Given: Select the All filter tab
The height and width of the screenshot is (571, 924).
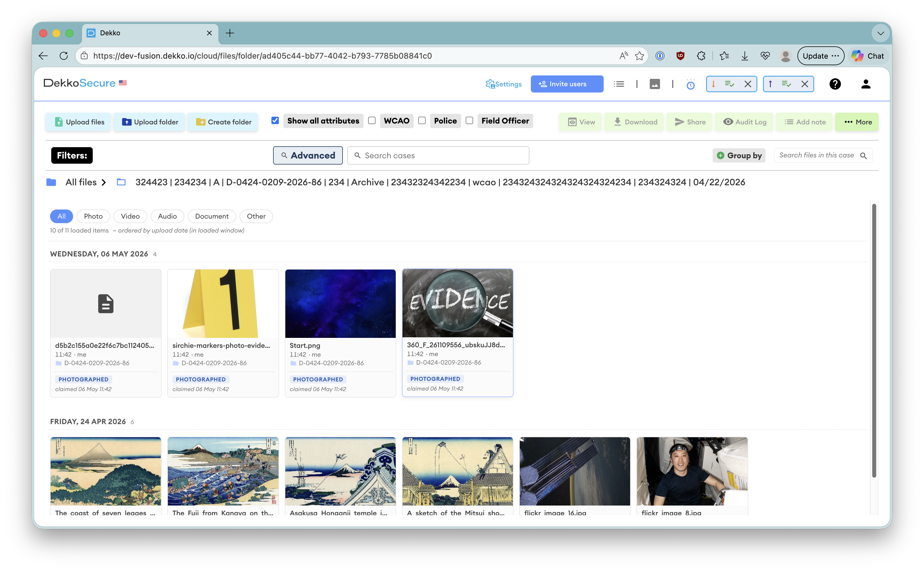Looking at the screenshot, I should pos(61,216).
